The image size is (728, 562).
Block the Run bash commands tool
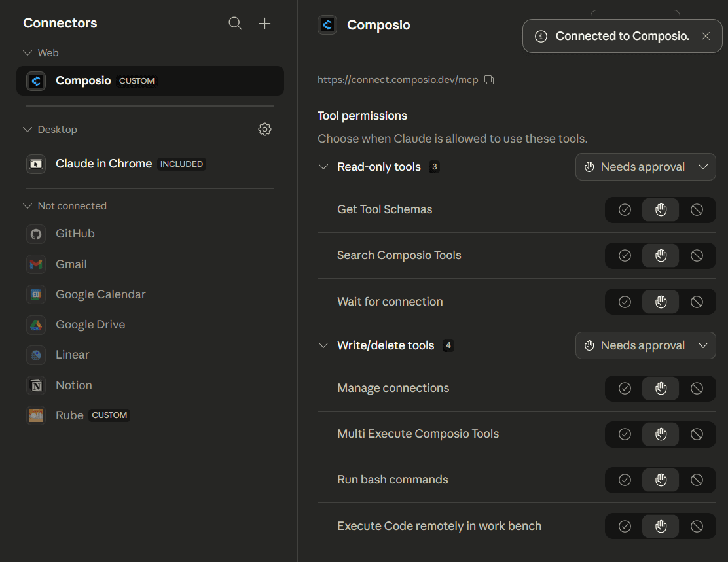pyautogui.click(x=697, y=480)
